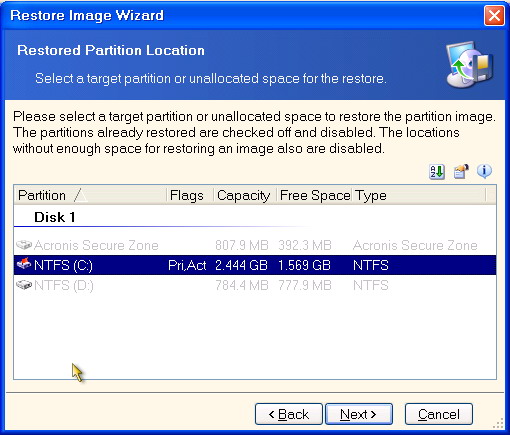Close the Restore Image Wizard window
Viewport: 510px width, 435px height.
tap(494, 16)
